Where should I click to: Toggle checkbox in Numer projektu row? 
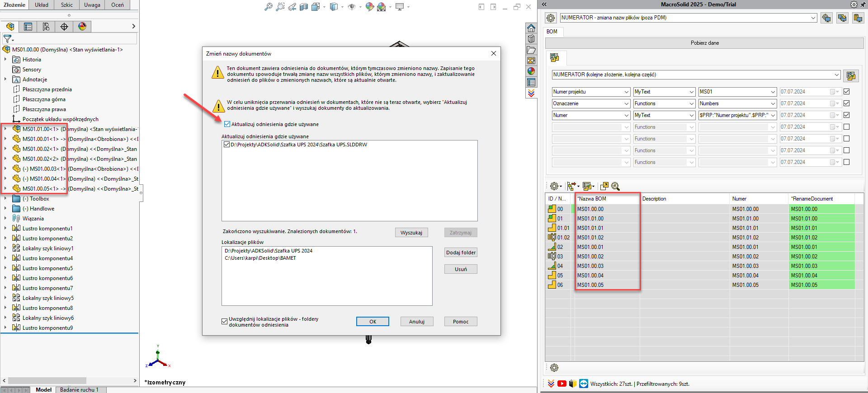click(847, 92)
